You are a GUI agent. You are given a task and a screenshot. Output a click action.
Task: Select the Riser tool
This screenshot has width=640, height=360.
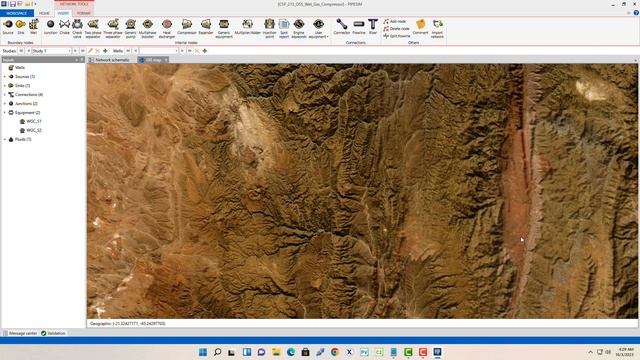373,27
